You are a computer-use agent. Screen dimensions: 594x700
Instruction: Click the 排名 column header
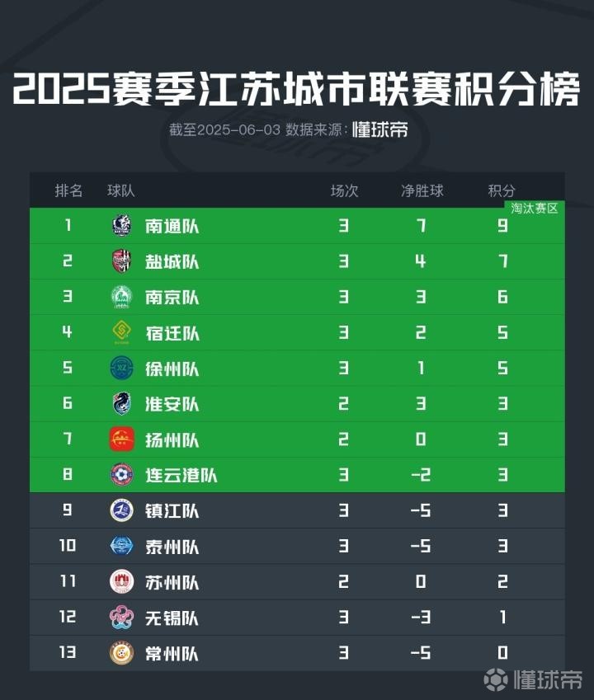68,190
